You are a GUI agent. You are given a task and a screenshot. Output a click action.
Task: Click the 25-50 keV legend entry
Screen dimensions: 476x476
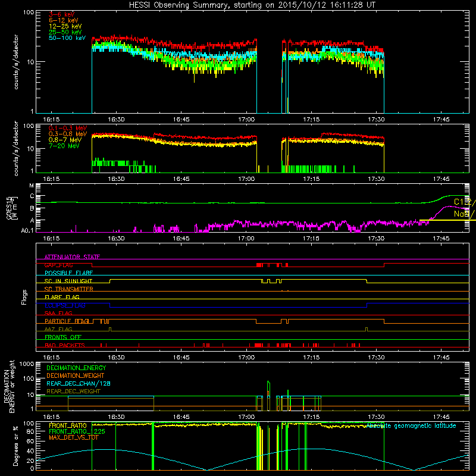[65, 32]
